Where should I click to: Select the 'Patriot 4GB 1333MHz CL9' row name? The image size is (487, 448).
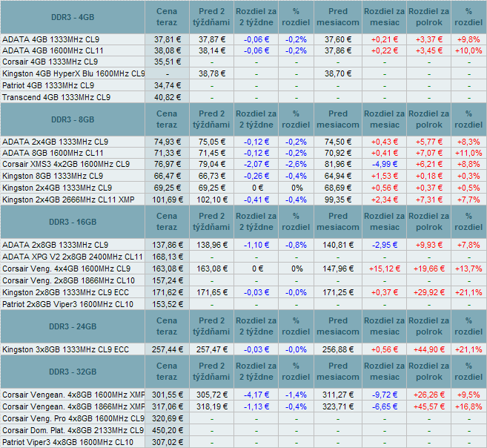click(x=48, y=85)
